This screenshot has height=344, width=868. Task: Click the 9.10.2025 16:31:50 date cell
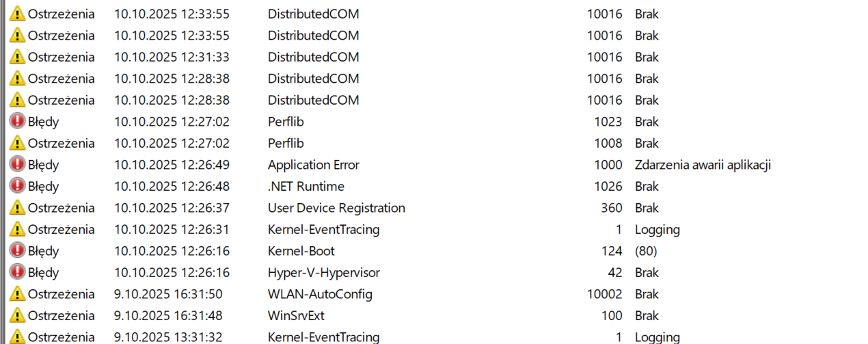pos(167,294)
